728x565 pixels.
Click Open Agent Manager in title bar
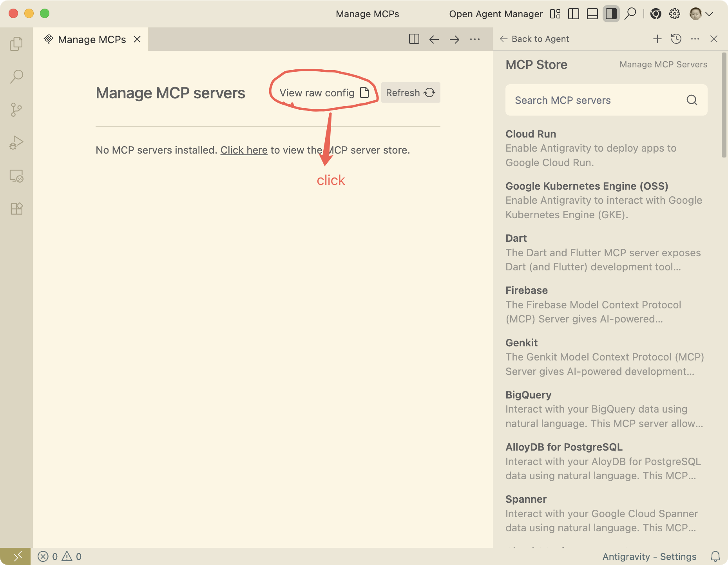pos(496,14)
